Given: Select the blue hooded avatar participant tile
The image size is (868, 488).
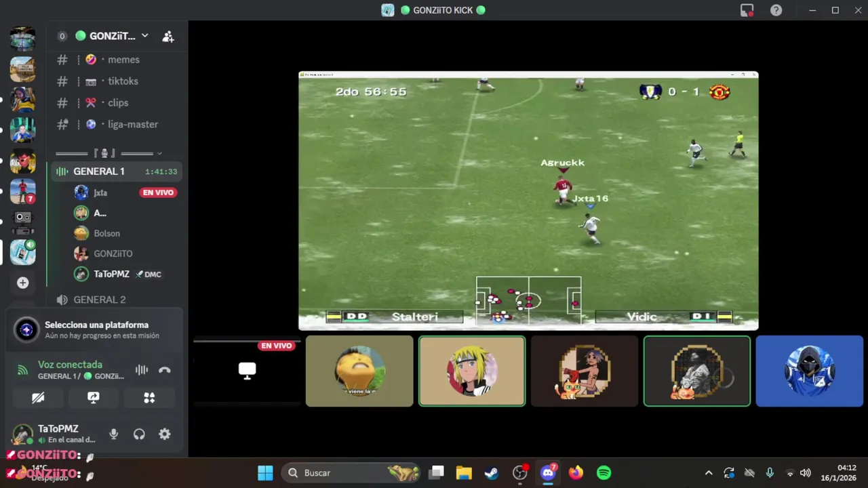Looking at the screenshot, I should click(810, 371).
